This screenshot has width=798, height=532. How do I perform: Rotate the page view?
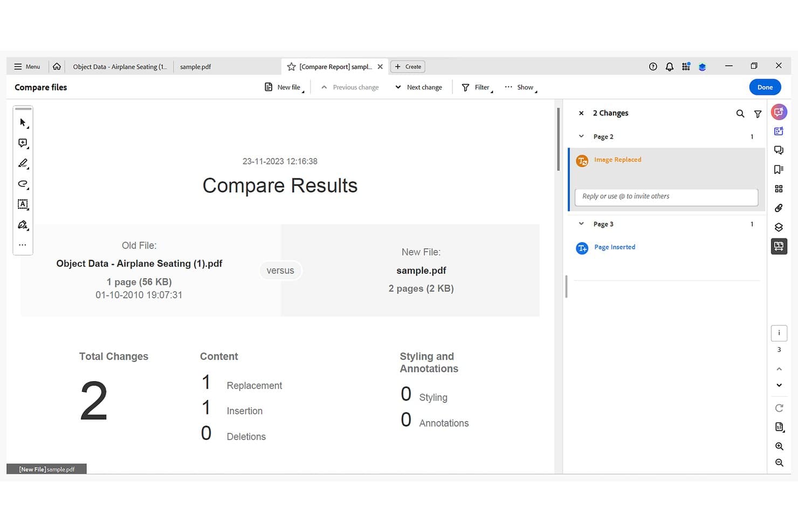(x=779, y=408)
